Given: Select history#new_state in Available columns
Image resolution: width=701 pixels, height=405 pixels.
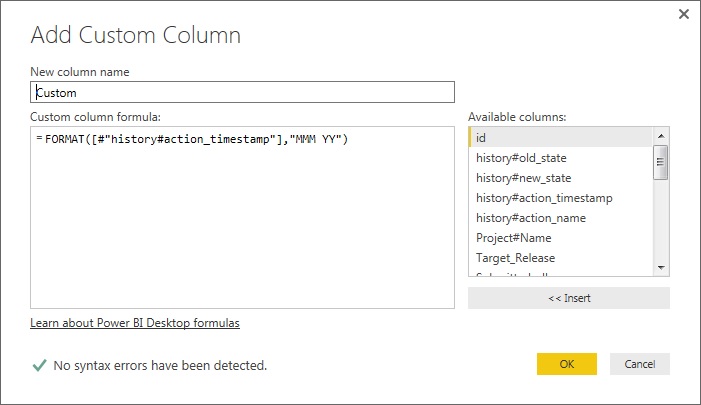Looking at the screenshot, I should (x=561, y=178).
